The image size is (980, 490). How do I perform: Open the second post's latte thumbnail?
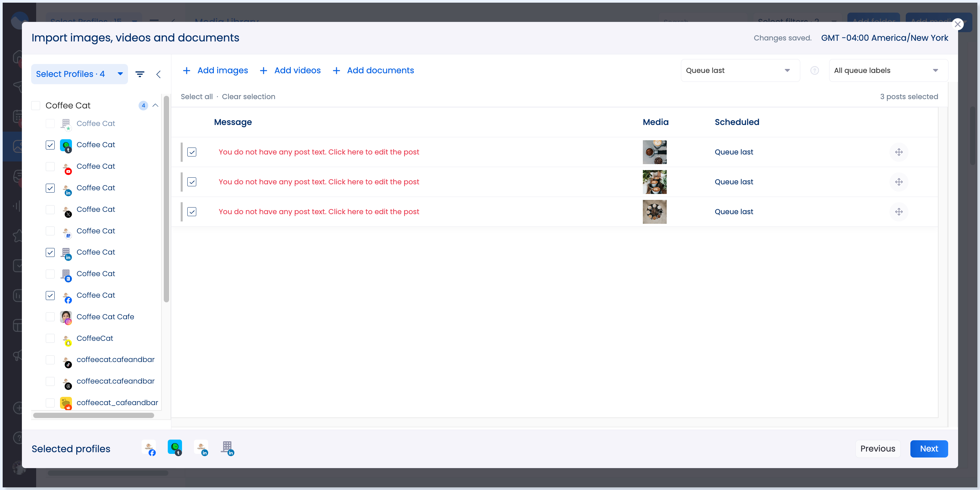click(654, 182)
